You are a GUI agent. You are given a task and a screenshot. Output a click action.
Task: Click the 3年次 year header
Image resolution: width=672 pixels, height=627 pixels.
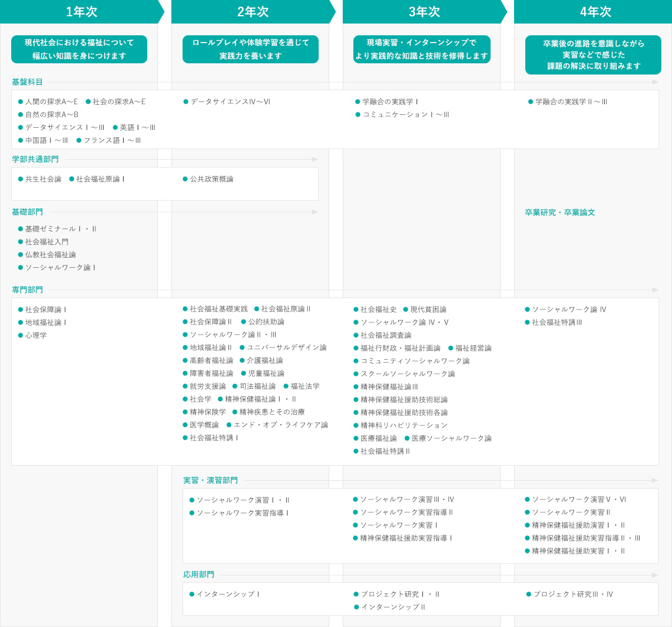click(424, 12)
